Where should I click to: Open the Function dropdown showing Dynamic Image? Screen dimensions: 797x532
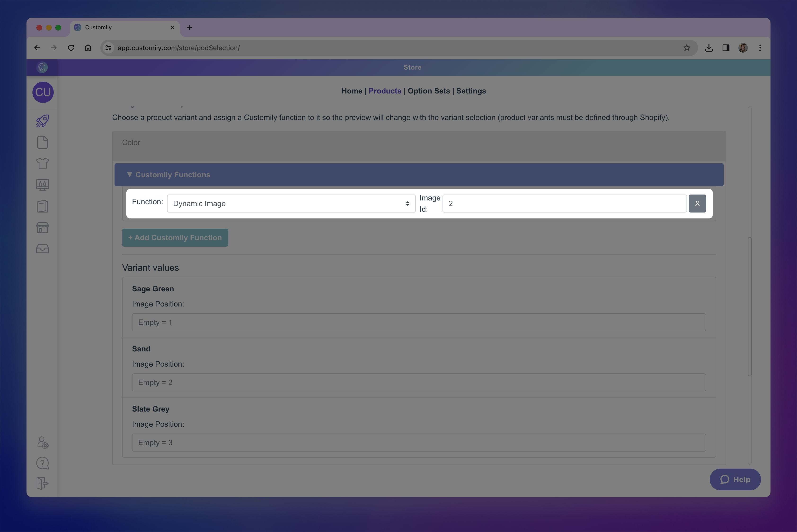tap(291, 203)
